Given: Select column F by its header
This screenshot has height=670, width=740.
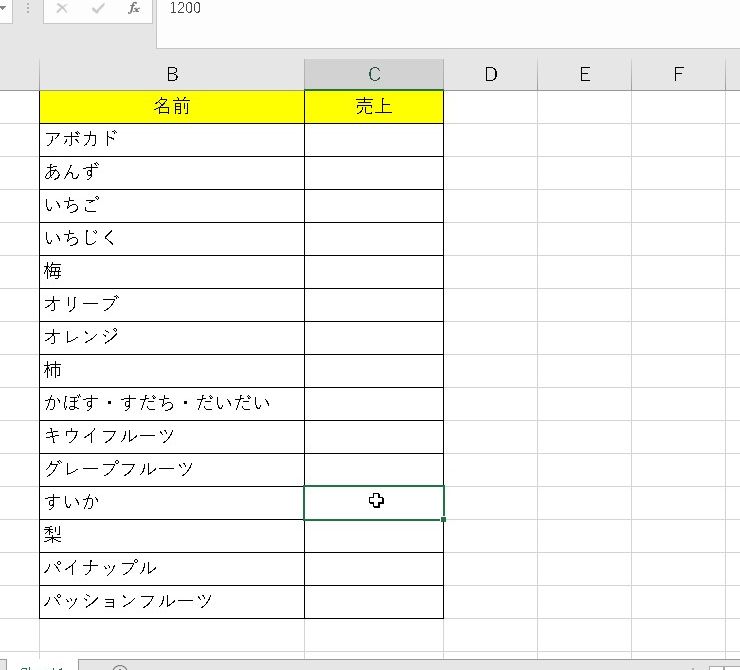Looking at the screenshot, I should tap(678, 74).
